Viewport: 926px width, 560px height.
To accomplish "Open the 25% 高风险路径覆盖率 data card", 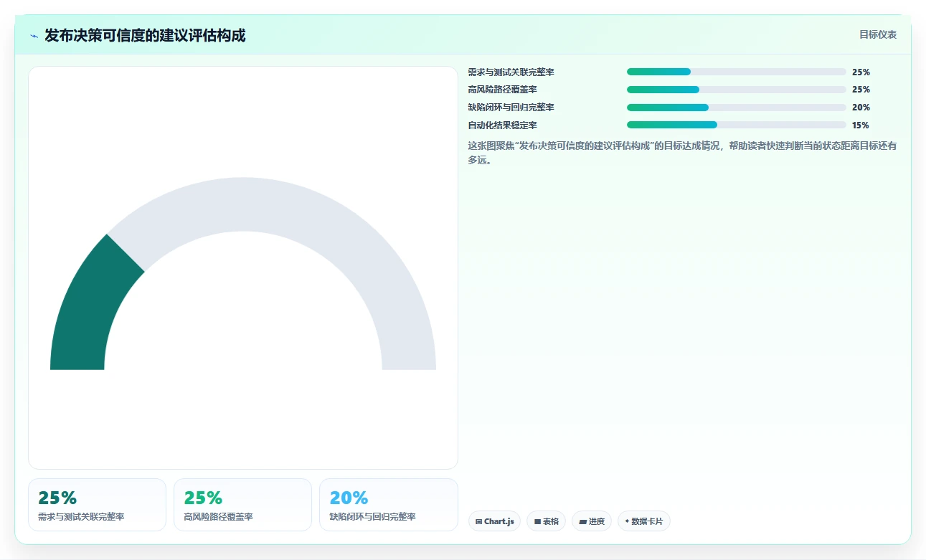I will [x=242, y=505].
